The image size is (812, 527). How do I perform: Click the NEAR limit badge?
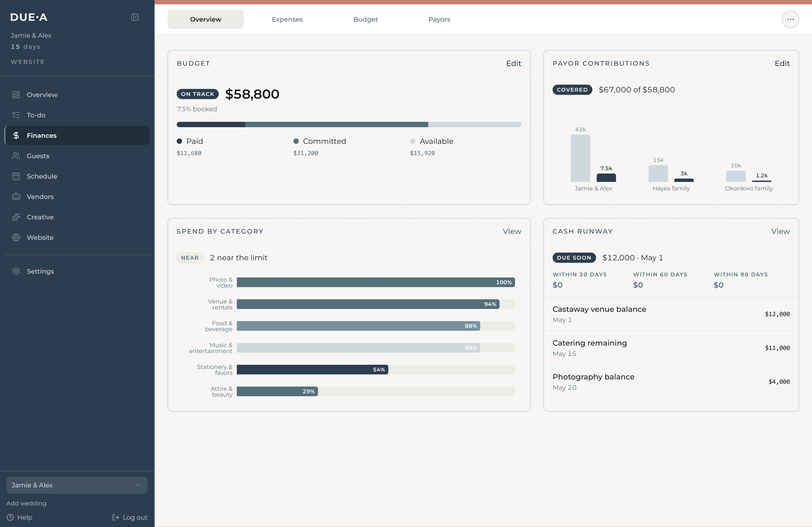190,258
